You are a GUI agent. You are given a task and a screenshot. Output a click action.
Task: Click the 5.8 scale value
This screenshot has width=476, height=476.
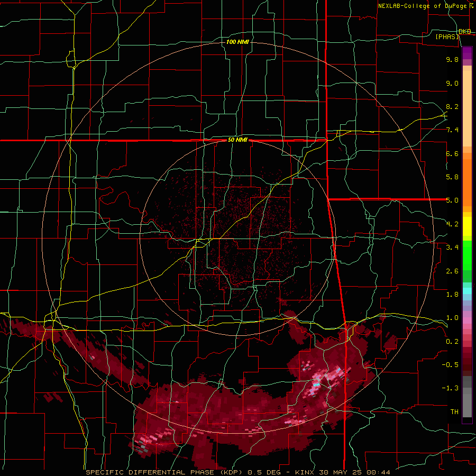[x=452, y=177]
